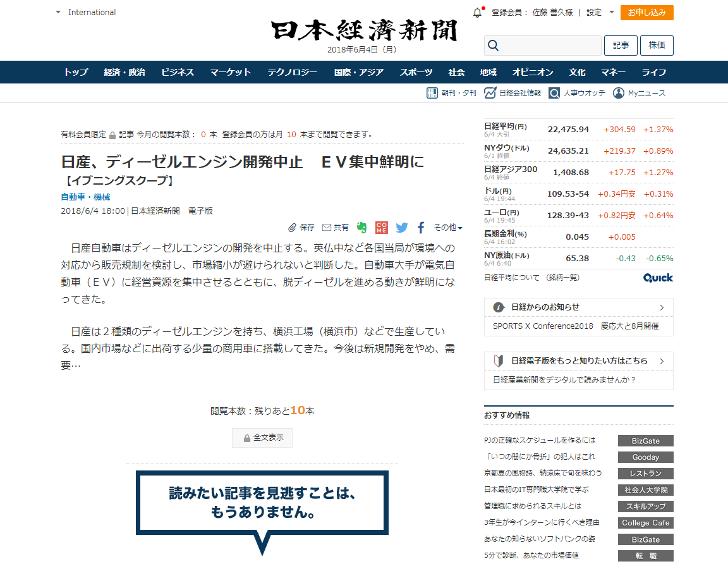This screenshot has width=728, height=571.
Task: Clip article to Evernote elephant icon
Action: pyautogui.click(x=361, y=227)
